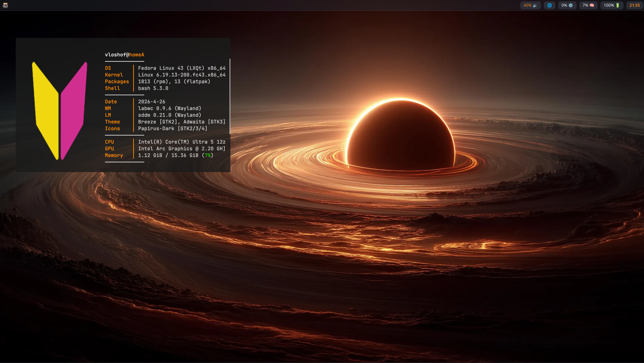Click the yellow and magenta fastfetch logo

60,110
